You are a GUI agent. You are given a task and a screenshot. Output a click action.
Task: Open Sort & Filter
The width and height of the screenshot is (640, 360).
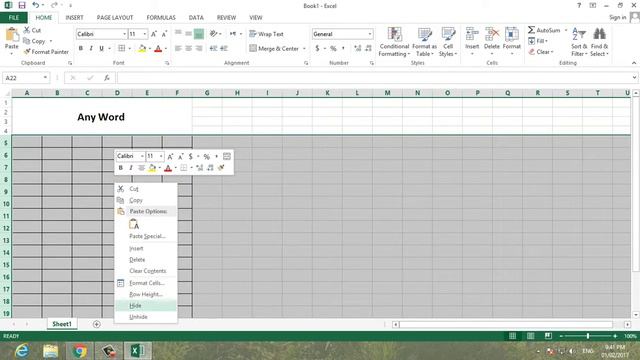[x=579, y=42]
